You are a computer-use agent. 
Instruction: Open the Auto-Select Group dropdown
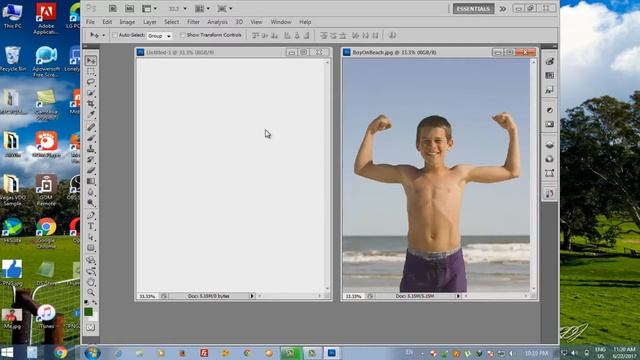point(160,36)
